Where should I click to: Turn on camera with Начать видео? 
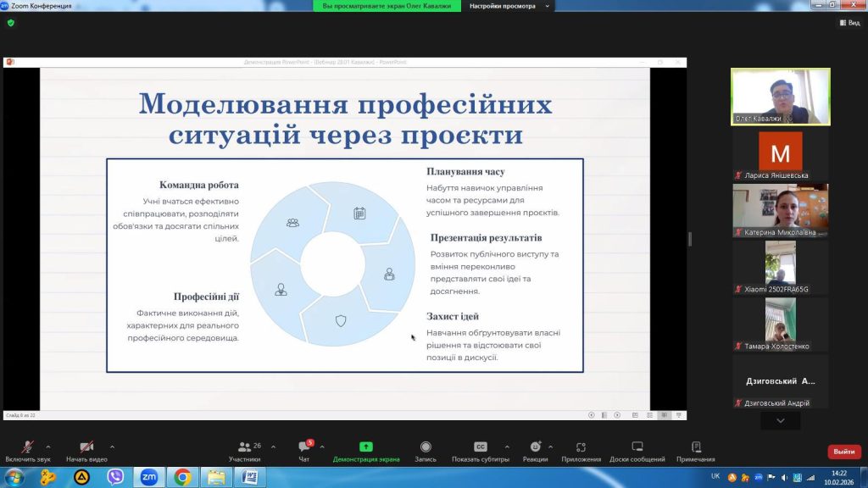(86, 447)
